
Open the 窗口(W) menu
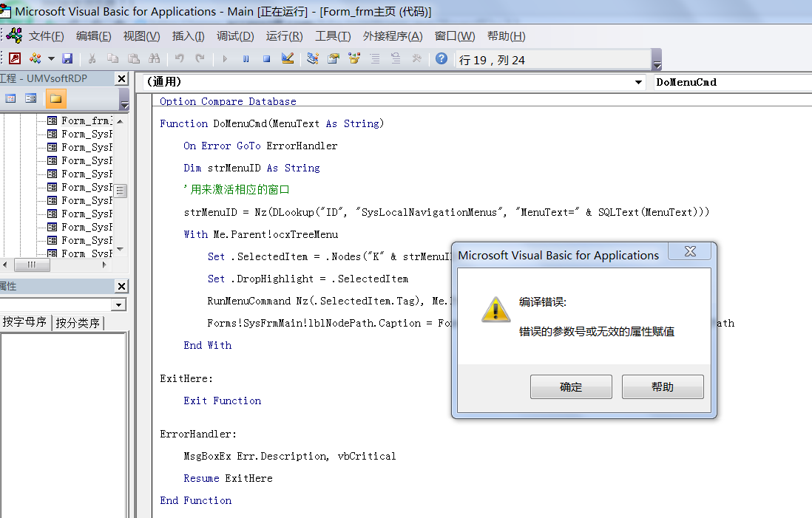(455, 35)
